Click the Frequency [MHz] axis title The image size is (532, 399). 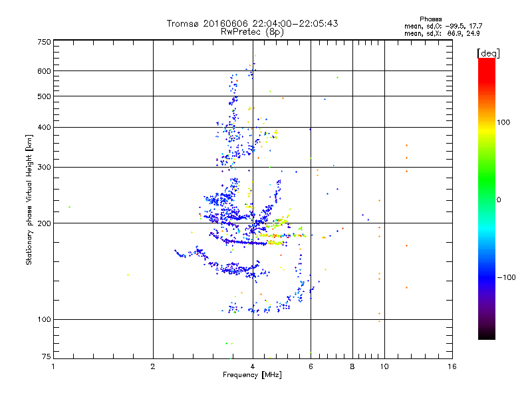point(252,375)
